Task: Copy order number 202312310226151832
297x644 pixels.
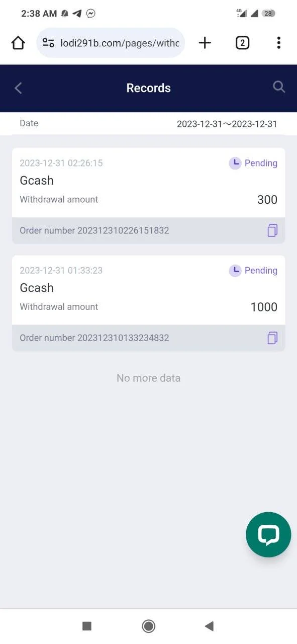Action: pos(272,230)
